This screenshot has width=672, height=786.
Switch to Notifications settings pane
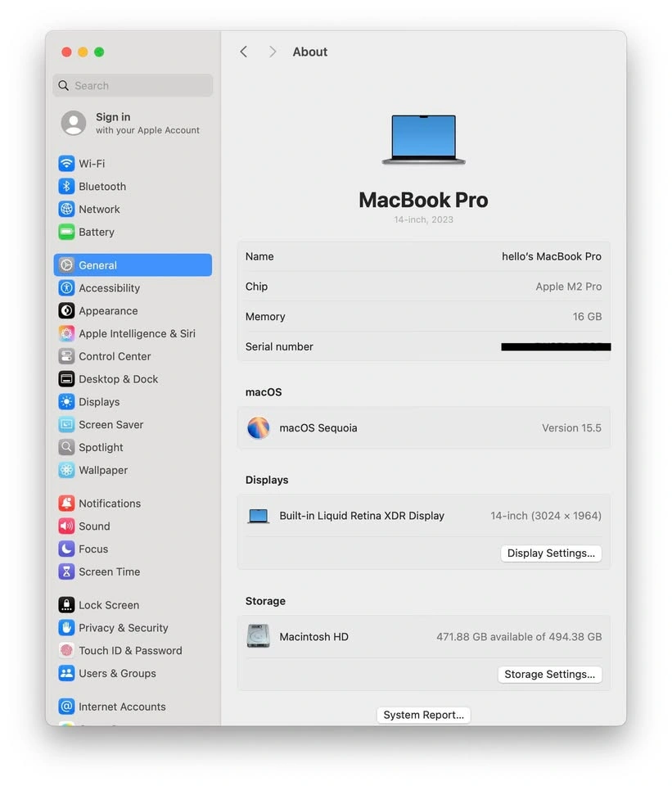[x=110, y=504]
